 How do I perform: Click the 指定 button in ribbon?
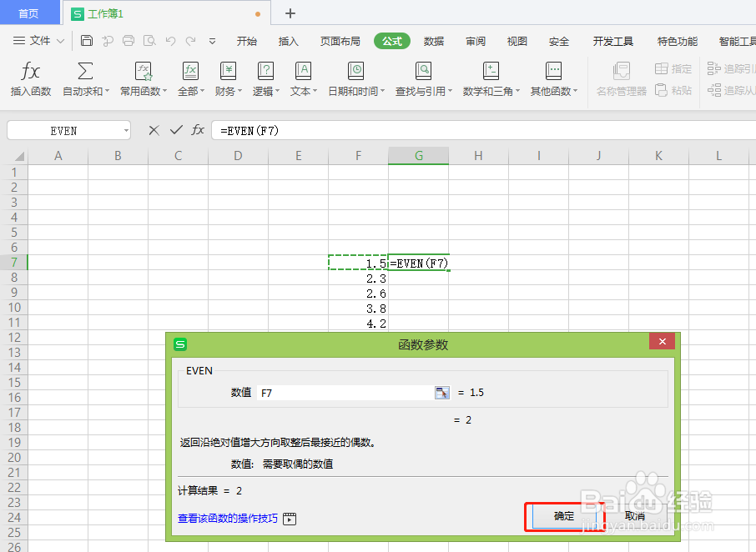(673, 69)
